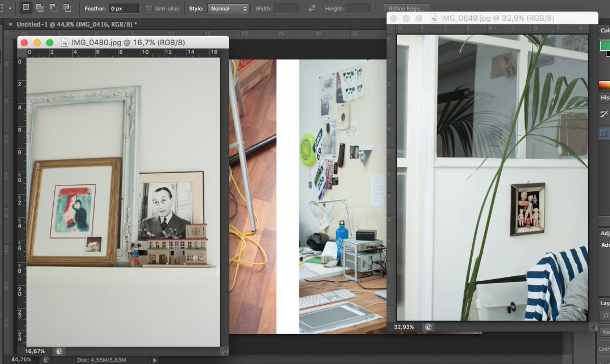Open the Style dropdown set to Normal

click(x=228, y=8)
